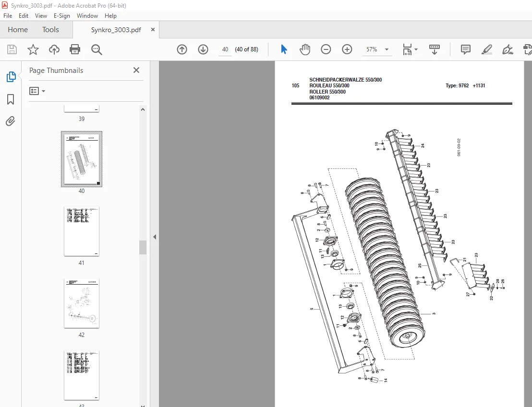Choose the Selection arrow tool
This screenshot has height=407, width=532.
click(x=284, y=49)
